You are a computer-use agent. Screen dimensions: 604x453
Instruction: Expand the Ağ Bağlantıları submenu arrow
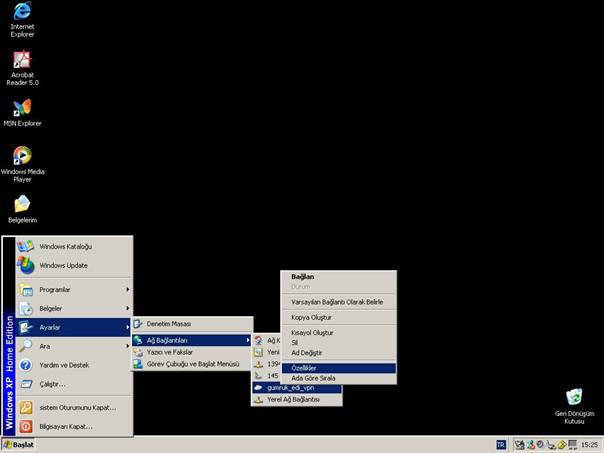[247, 340]
